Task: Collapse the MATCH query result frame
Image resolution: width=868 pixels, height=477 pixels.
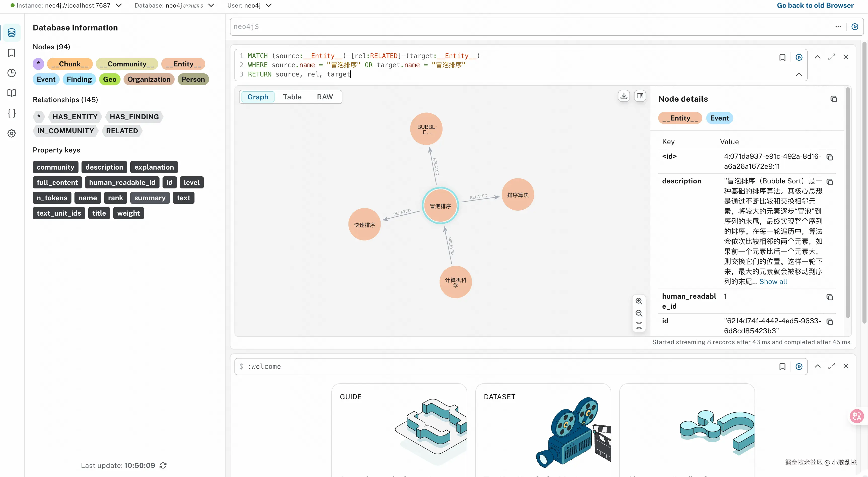Action: [x=817, y=57]
